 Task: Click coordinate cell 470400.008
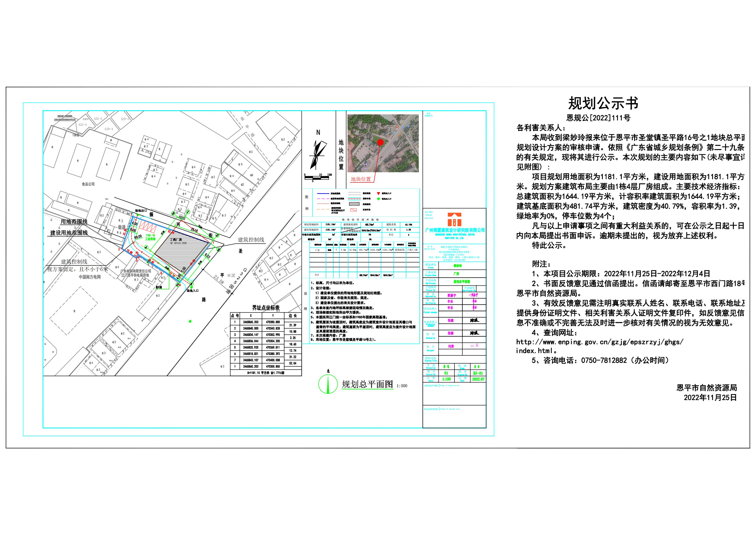(x=273, y=360)
